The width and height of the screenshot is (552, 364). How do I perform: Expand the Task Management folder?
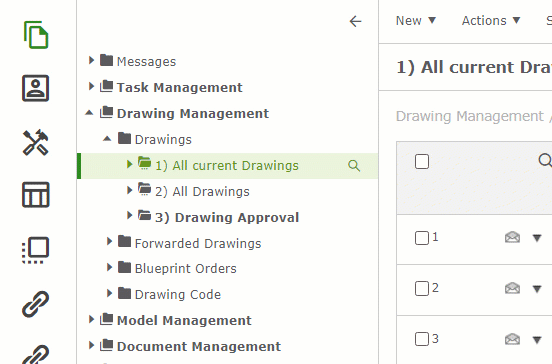[x=91, y=87]
